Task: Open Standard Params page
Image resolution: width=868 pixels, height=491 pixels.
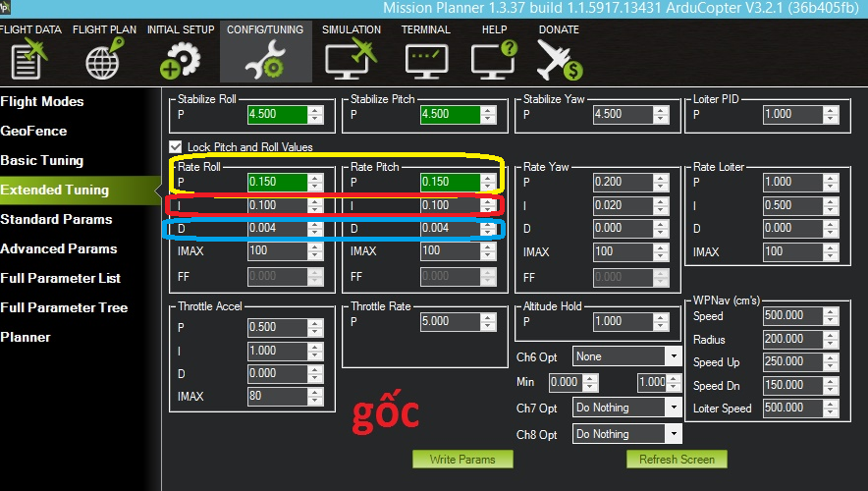Action: click(56, 219)
